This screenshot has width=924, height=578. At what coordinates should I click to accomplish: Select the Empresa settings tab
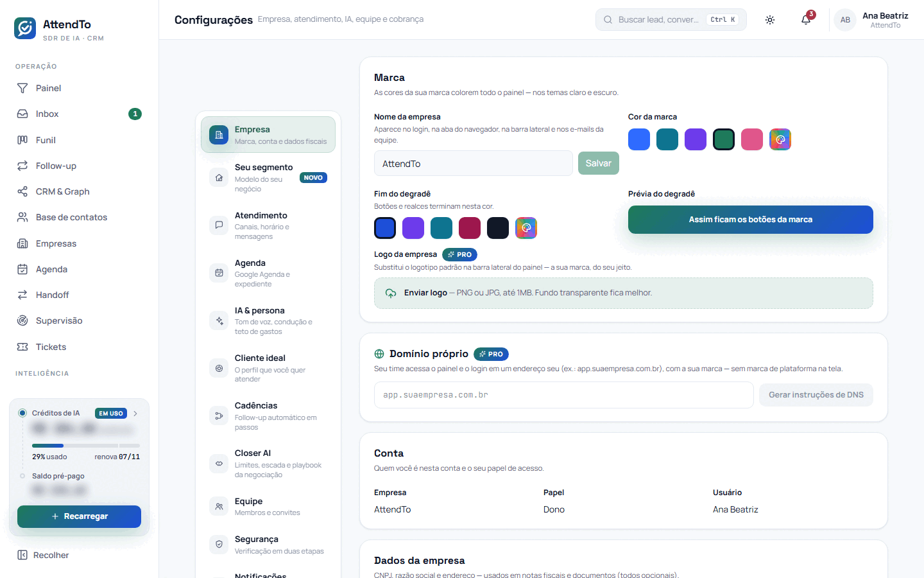(268, 135)
